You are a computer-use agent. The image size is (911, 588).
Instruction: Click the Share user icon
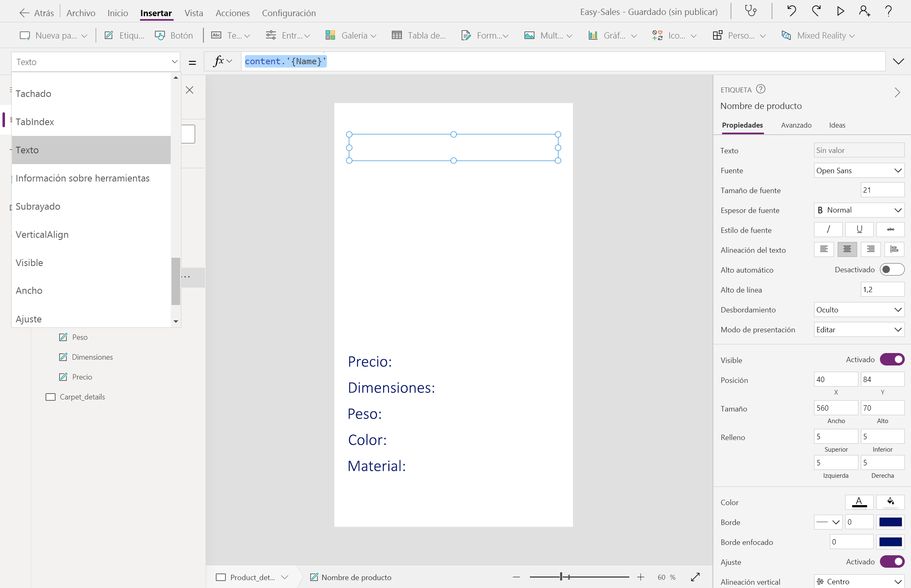(864, 11)
